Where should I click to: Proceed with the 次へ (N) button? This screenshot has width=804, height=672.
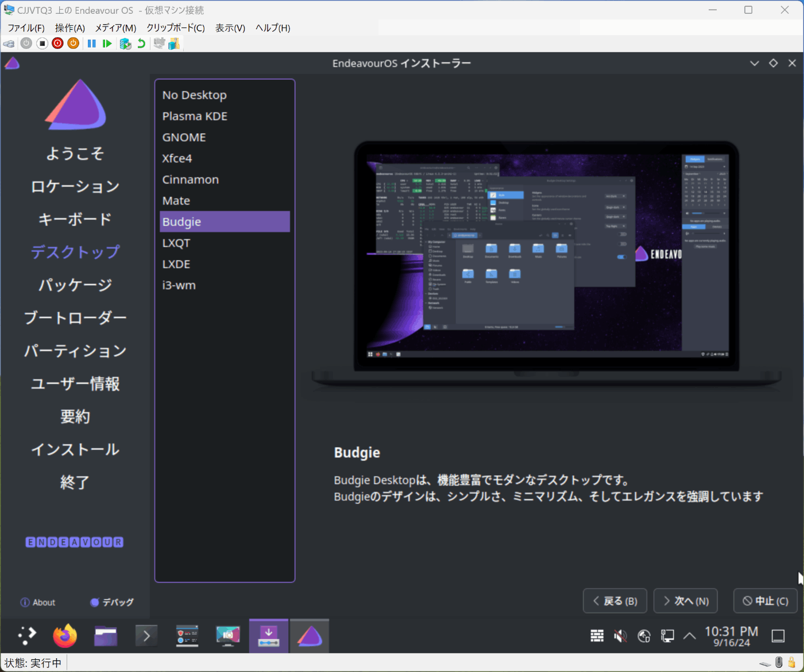click(686, 601)
